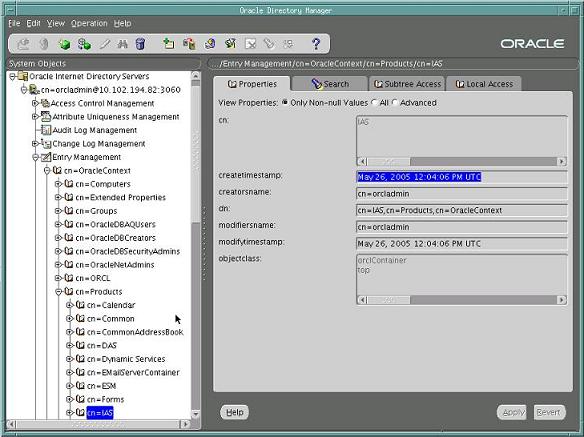This screenshot has width=584, height=437.
Task: Click the blue globe toolbar icon
Action: [210, 44]
